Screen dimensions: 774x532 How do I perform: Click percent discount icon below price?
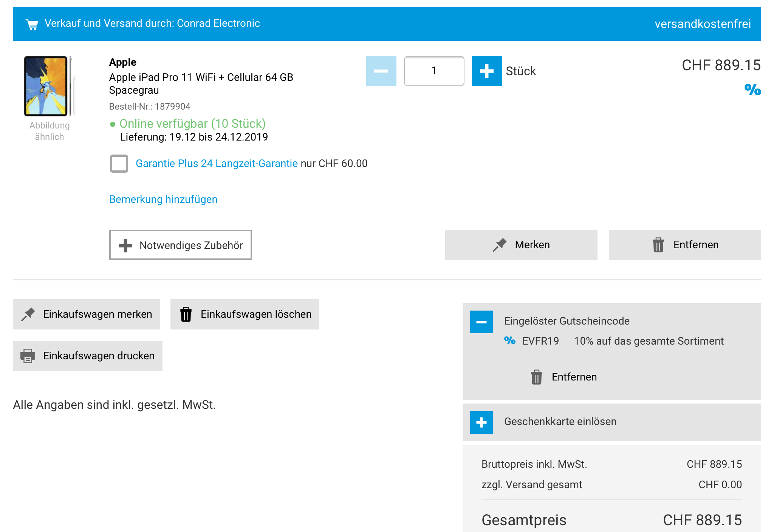click(x=752, y=90)
